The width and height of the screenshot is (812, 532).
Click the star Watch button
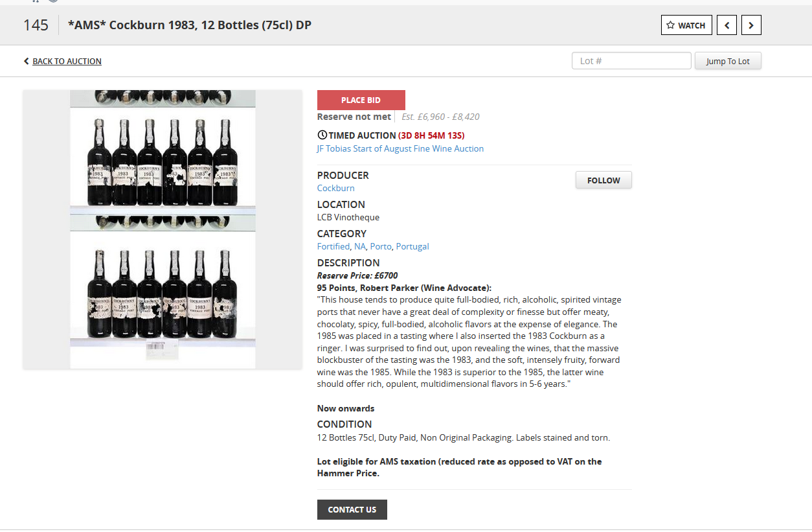[686, 25]
